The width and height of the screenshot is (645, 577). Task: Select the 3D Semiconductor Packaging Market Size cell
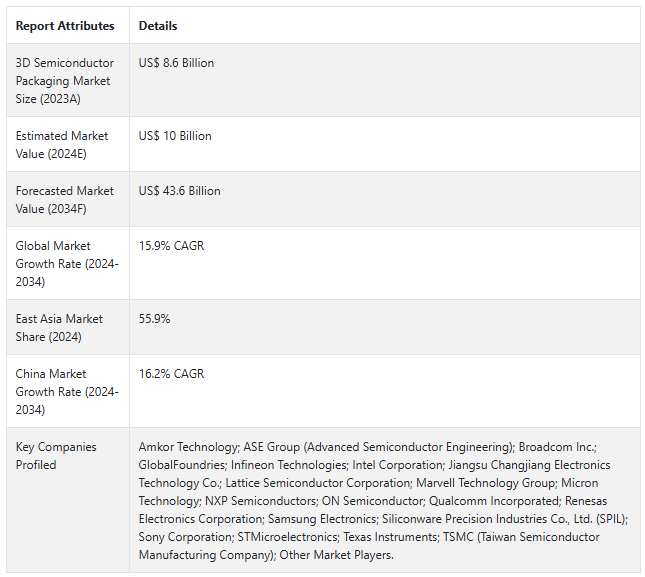click(x=68, y=80)
